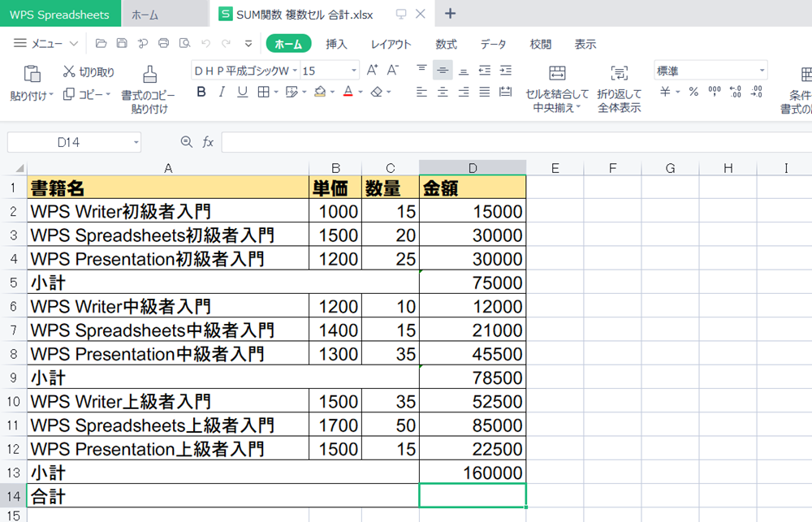This screenshot has height=522, width=812.
Task: Switch to the 校閲 tab
Action: (541, 44)
